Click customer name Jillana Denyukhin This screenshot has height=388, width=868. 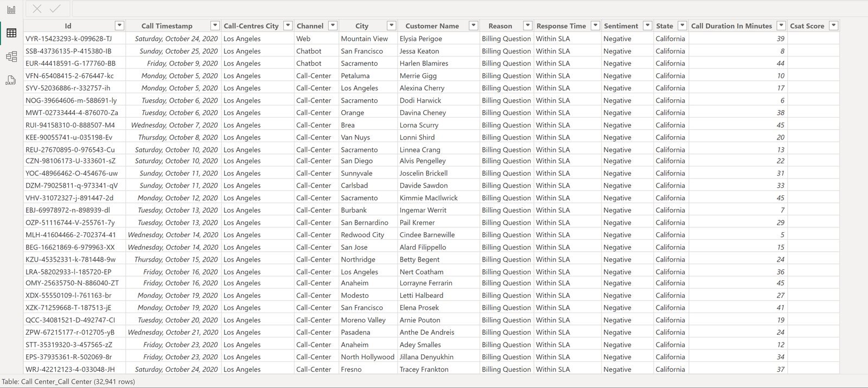426,357
